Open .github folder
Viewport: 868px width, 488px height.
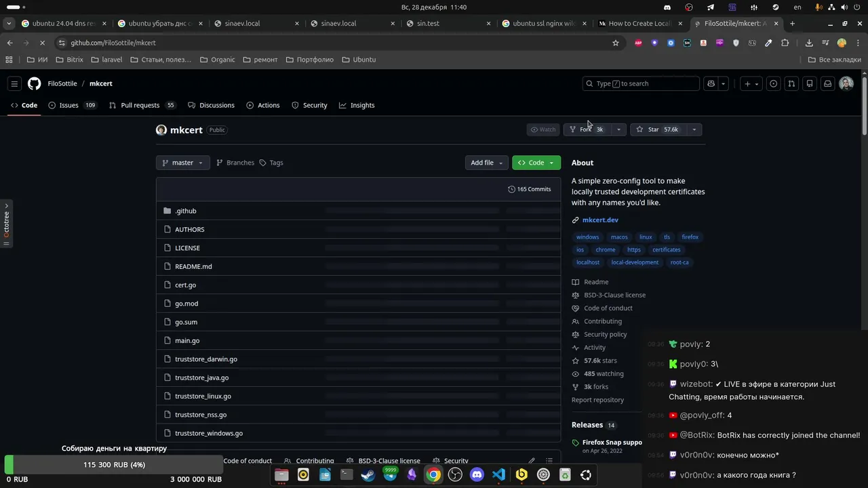coord(185,211)
